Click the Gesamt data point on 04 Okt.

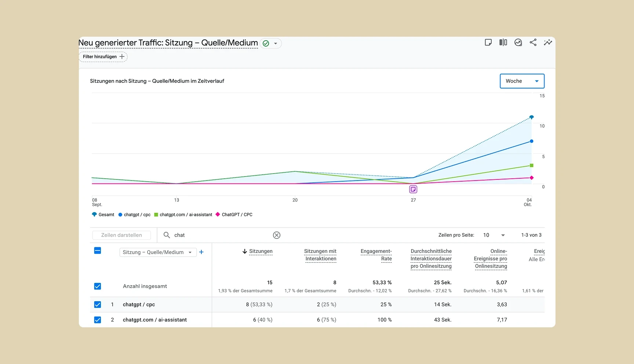pyautogui.click(x=531, y=117)
